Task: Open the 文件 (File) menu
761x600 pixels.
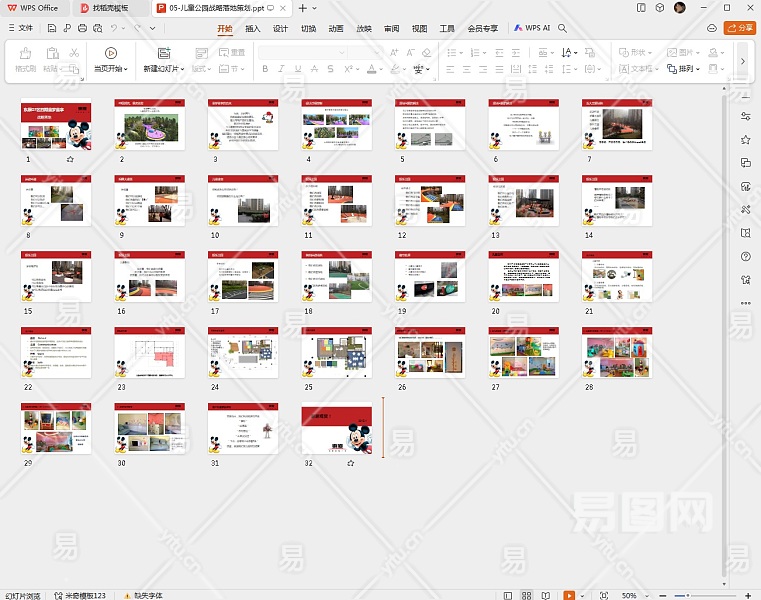Action: click(20, 29)
